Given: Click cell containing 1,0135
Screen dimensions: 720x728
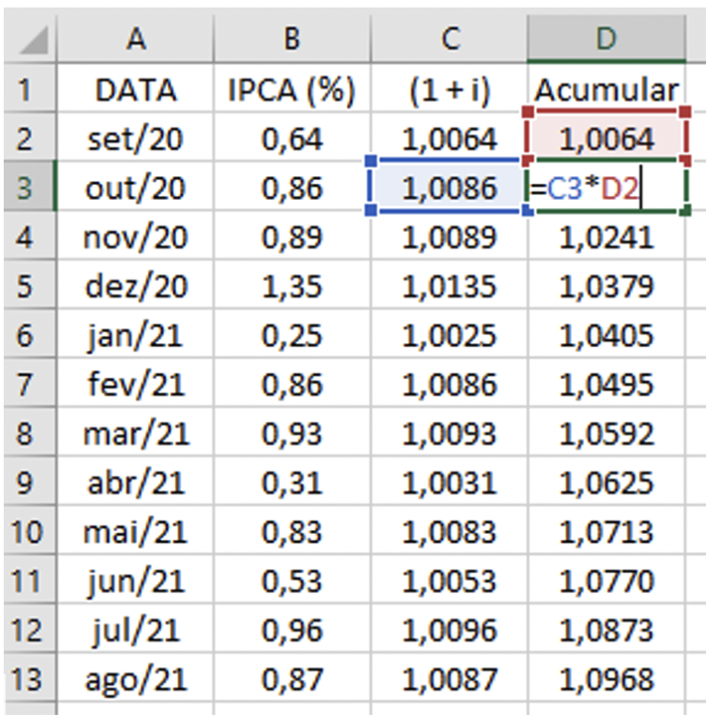Looking at the screenshot, I should [x=449, y=285].
